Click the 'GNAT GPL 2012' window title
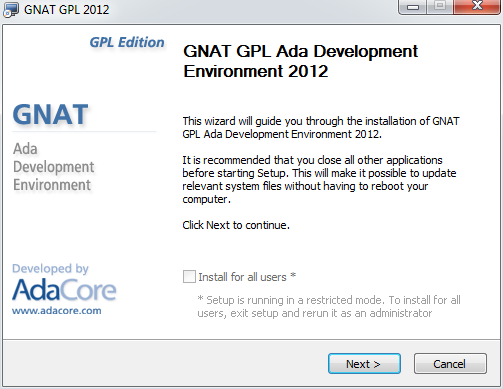503x389 pixels. 67,10
